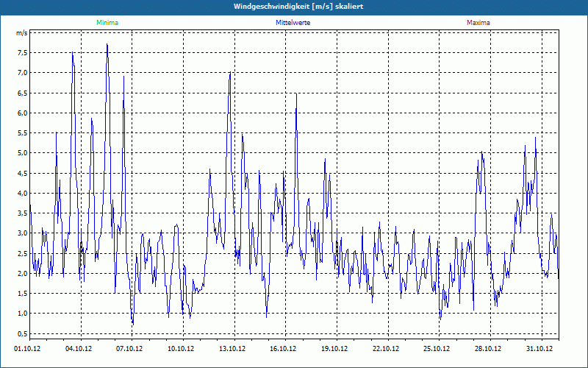Click the 07.10.12 date label
Viewport: 588px width, 368px height.
pos(129,349)
